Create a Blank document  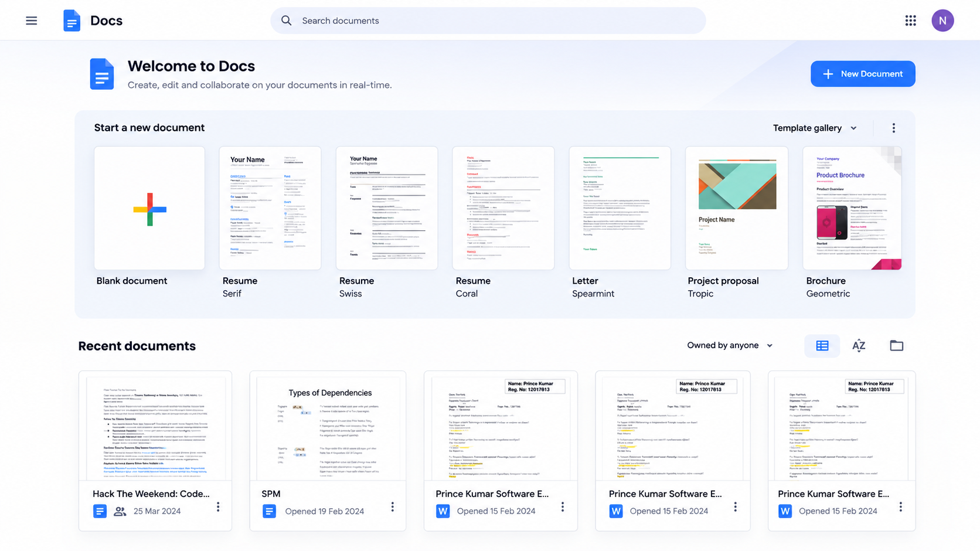click(149, 208)
